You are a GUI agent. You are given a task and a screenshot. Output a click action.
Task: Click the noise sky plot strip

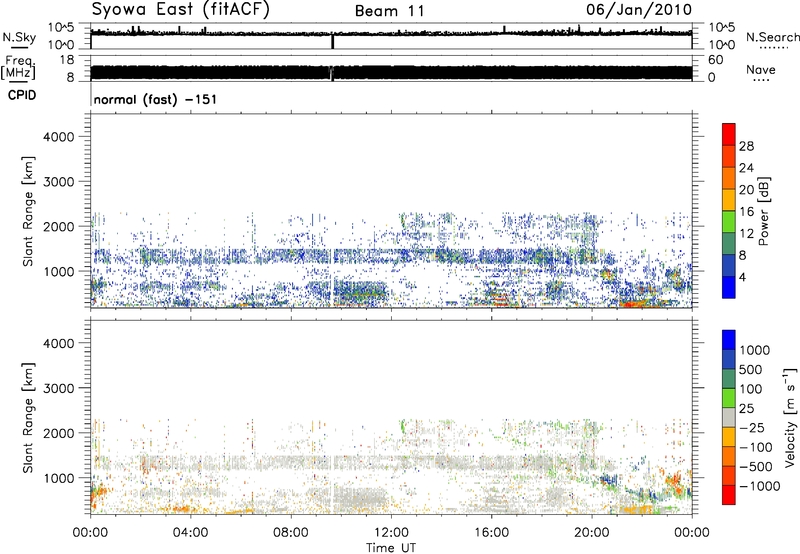click(391, 36)
